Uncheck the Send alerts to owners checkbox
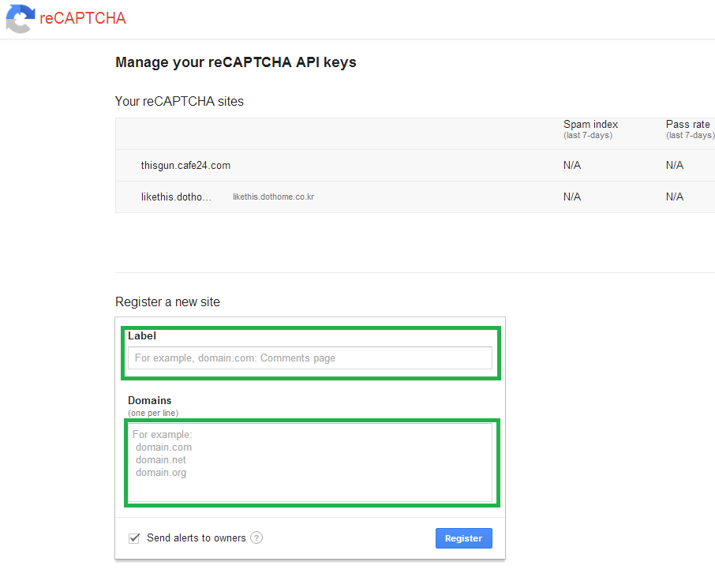Image resolution: width=715 pixels, height=588 pixels. click(x=134, y=538)
